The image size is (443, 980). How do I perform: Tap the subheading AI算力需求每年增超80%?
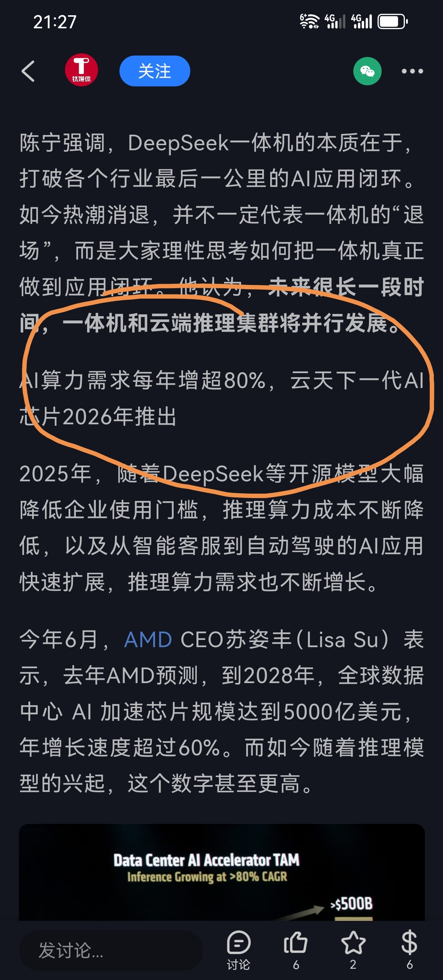tap(143, 380)
